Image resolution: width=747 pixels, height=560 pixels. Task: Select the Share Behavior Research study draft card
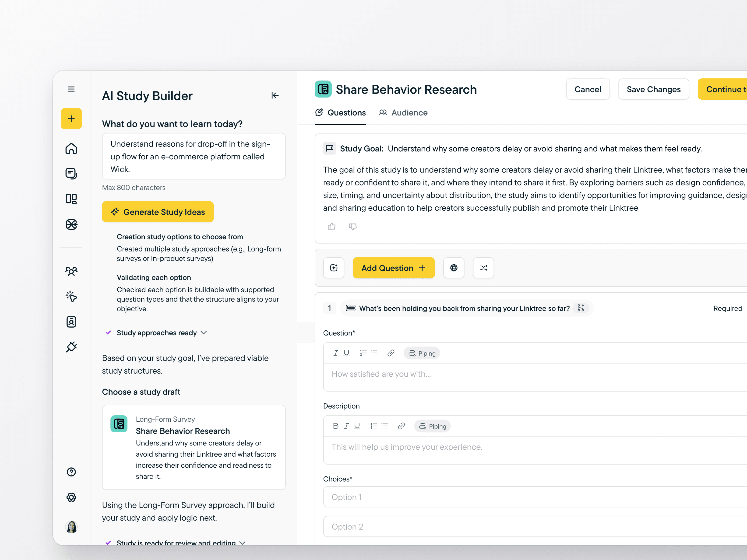pyautogui.click(x=194, y=447)
